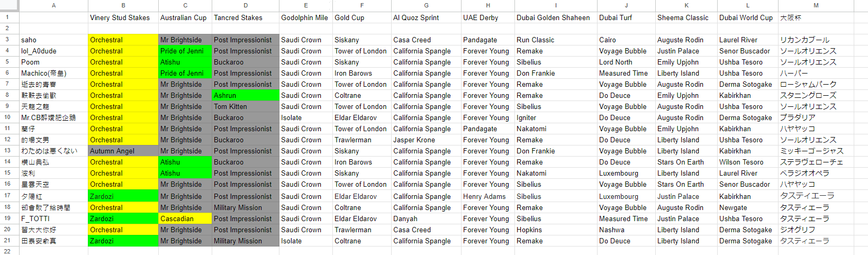Viewport: 868px width, 255px height.
Task: Select the F_TOTTI name cell
Action: pos(53,218)
